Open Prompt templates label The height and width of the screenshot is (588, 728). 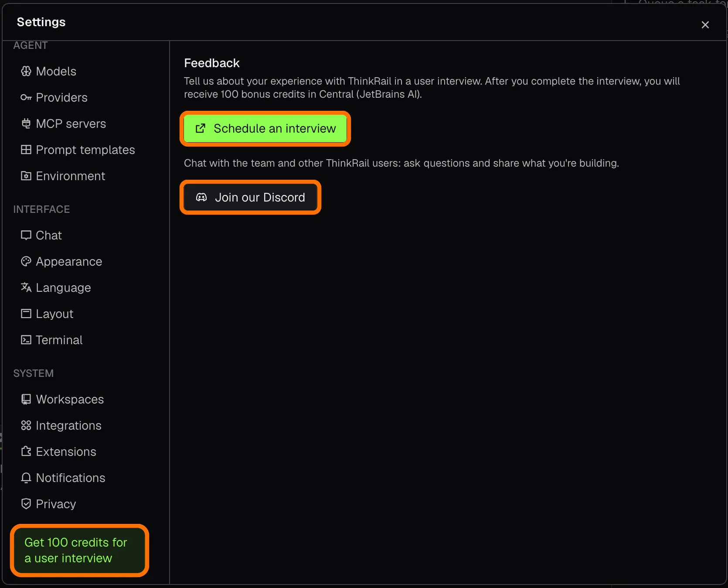(85, 150)
